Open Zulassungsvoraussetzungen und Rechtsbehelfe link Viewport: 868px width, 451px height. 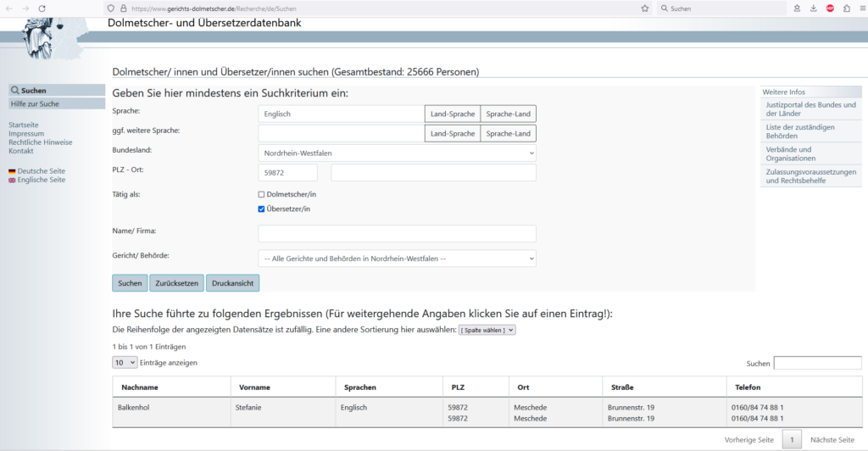(x=811, y=176)
